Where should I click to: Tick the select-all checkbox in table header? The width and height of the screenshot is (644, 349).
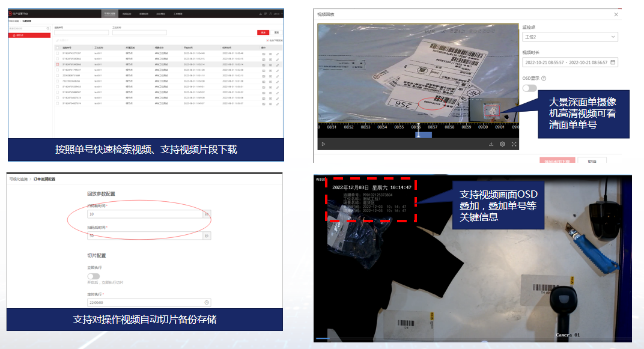57,47
